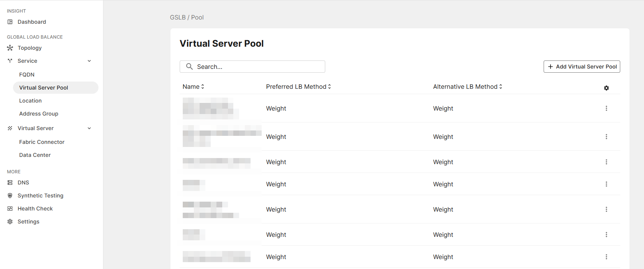Click the DNS icon in sidebar

(x=10, y=183)
